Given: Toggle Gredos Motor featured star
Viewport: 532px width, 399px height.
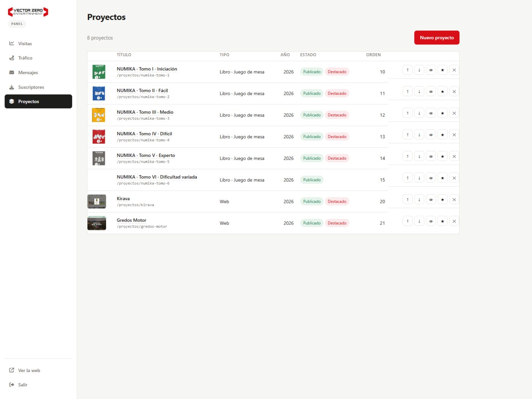Looking at the screenshot, I should tap(442, 221).
